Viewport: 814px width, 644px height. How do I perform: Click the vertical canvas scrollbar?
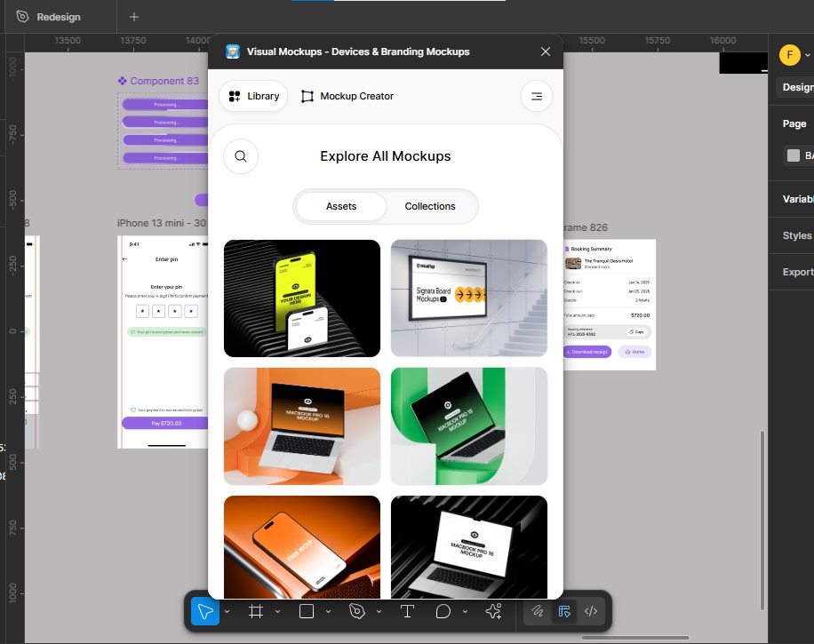(x=762, y=520)
